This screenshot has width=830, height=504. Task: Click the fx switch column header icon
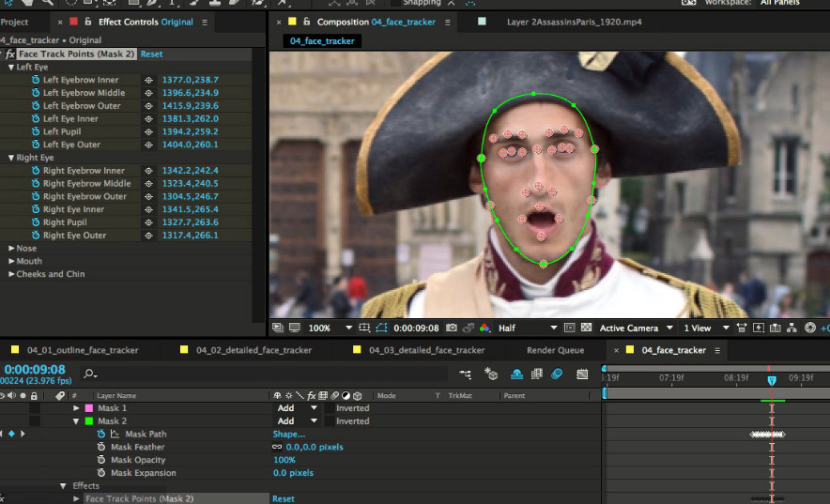(312, 395)
